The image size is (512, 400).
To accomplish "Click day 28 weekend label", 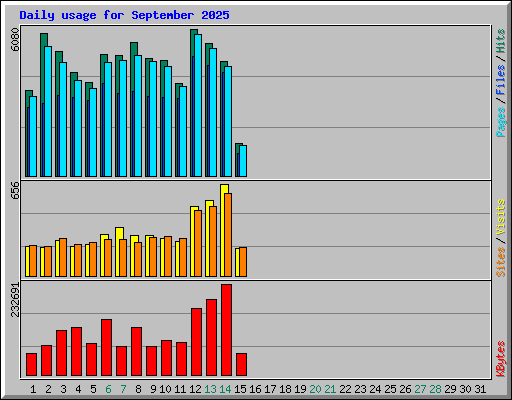I will pyautogui.click(x=435, y=389).
